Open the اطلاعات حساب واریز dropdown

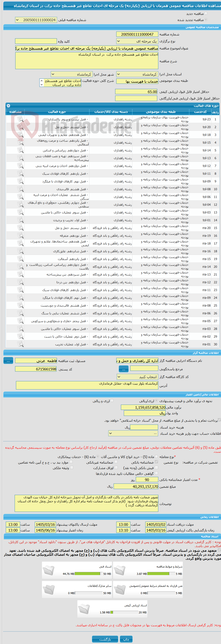click(x=133, y=433)
